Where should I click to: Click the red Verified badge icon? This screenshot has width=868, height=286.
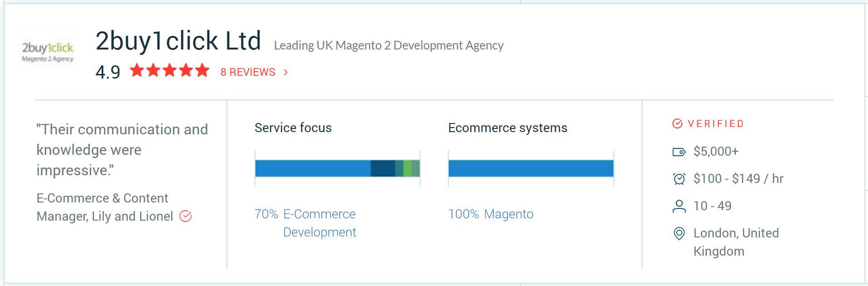(x=677, y=123)
